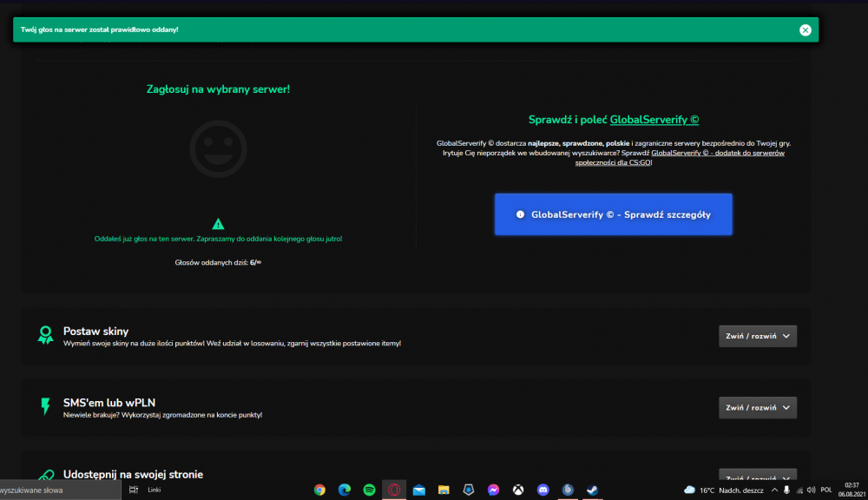Open the weather widget showing 16°C
Screen dimensions: 868x500
(724, 490)
